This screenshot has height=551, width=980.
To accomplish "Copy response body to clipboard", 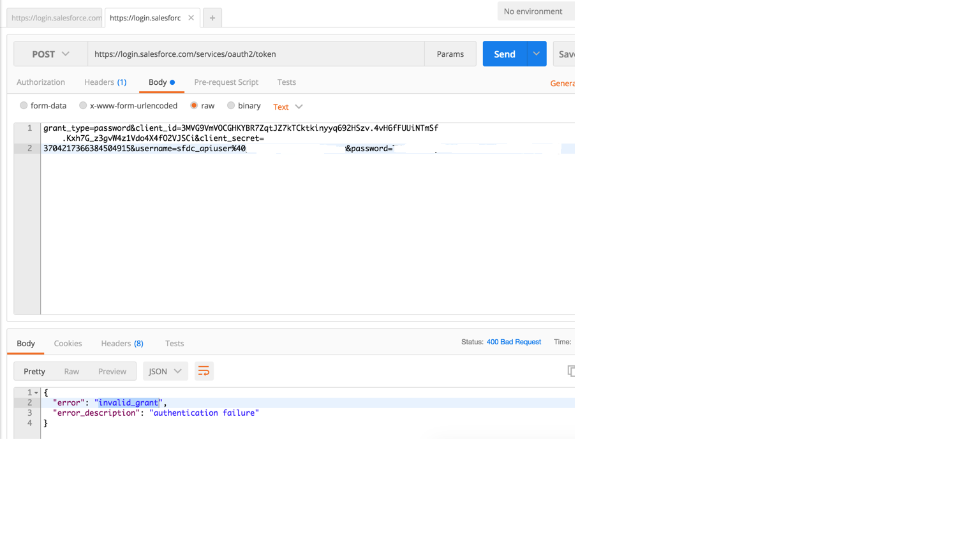I will (571, 371).
